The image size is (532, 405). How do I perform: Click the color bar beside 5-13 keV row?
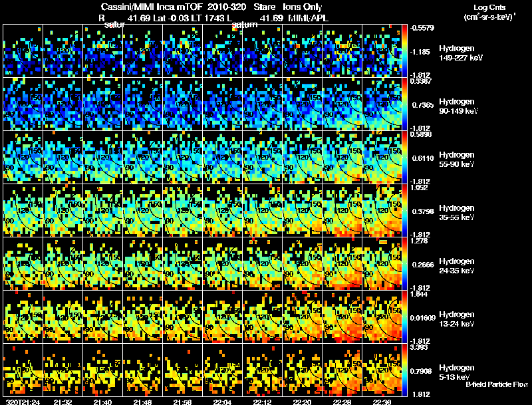404,370
